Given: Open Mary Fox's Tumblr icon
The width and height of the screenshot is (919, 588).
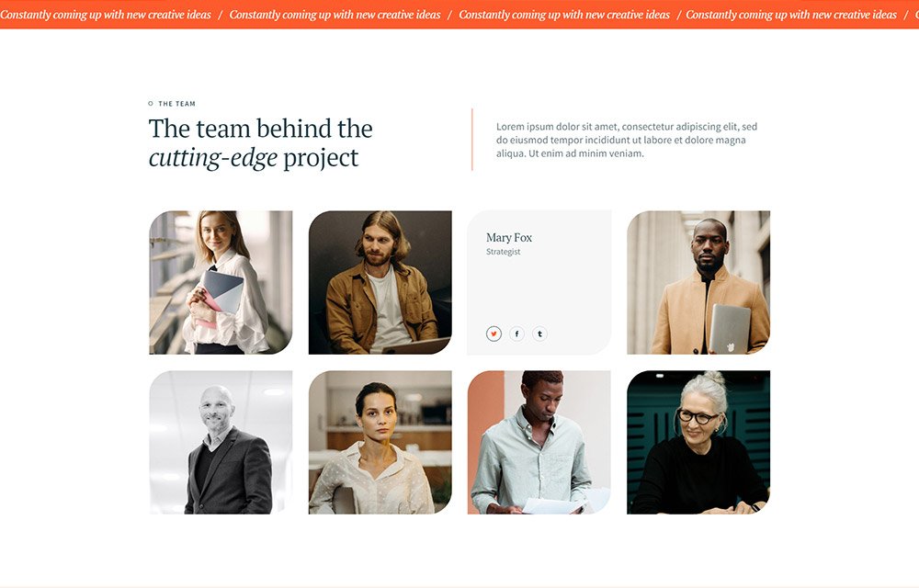Looking at the screenshot, I should pos(539,334).
